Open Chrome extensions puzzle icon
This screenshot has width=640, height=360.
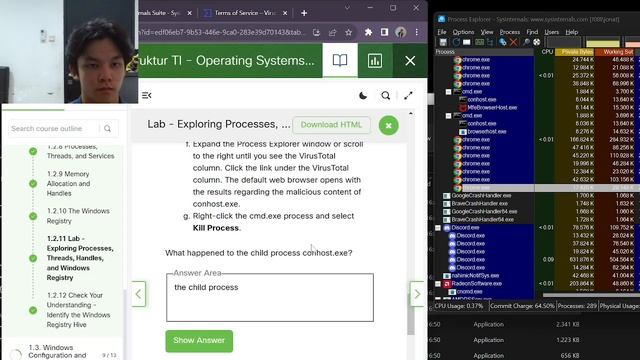pos(368,32)
